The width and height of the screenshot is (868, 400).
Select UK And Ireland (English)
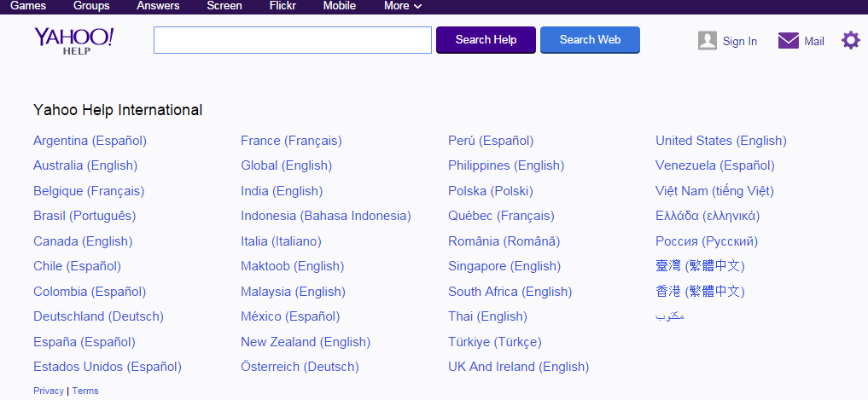[519, 368]
